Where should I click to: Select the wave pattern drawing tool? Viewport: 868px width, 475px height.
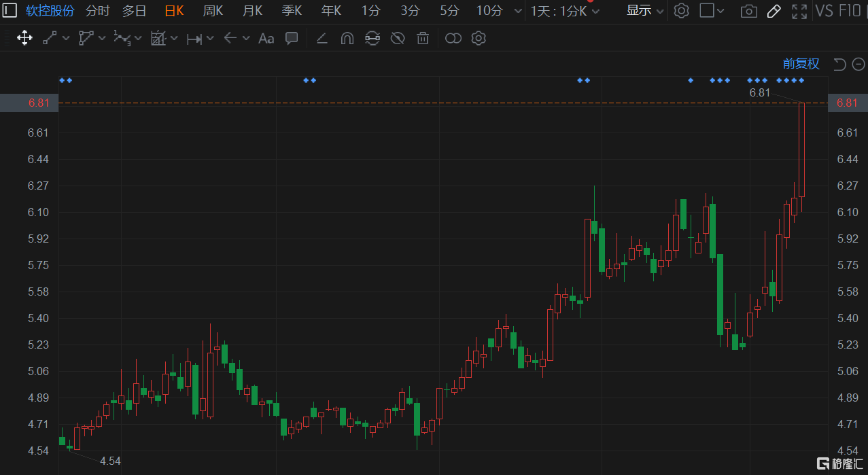coord(122,38)
